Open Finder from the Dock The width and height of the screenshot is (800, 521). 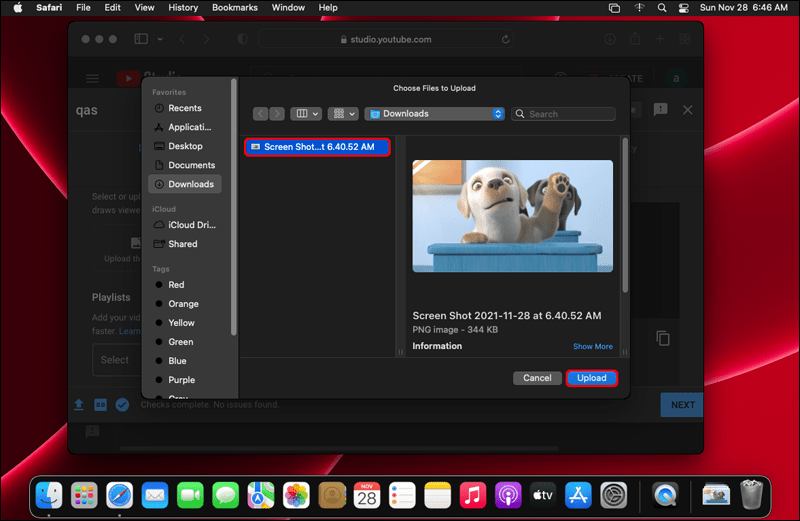pos(49,495)
